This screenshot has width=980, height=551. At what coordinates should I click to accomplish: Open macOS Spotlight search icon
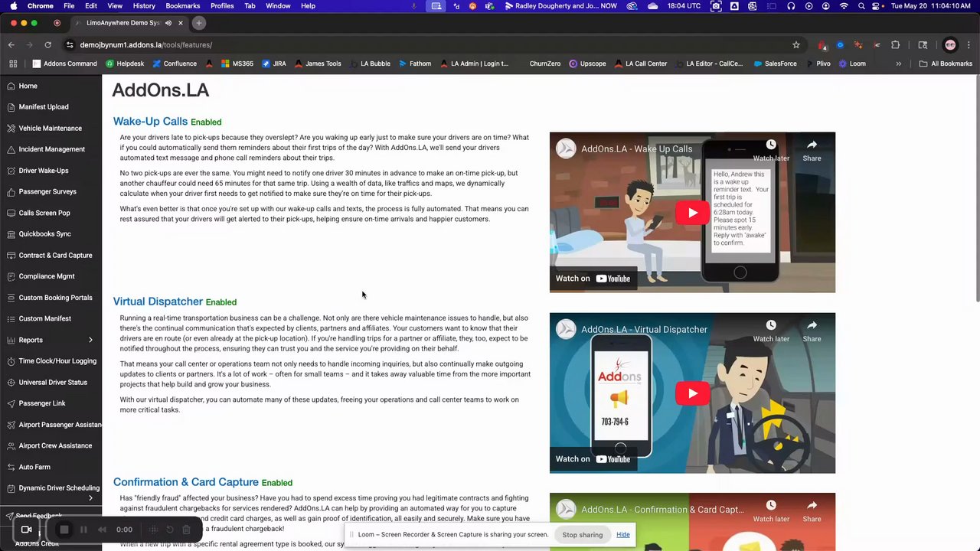coord(861,6)
